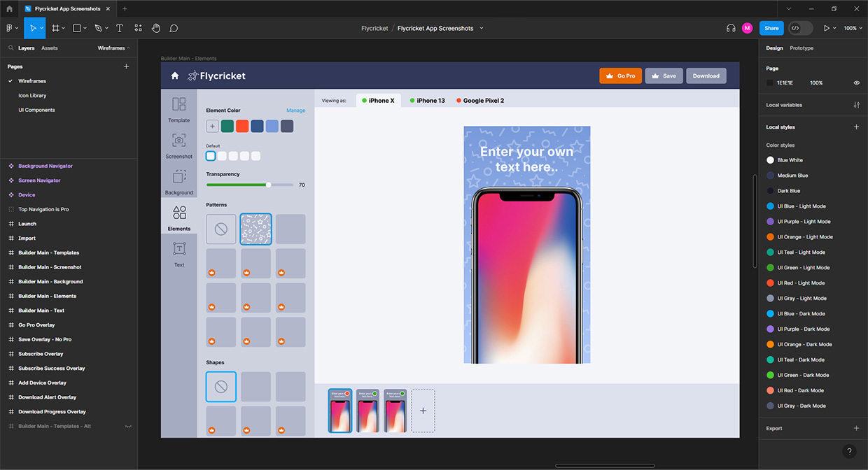Click the blue Share button

(771, 28)
